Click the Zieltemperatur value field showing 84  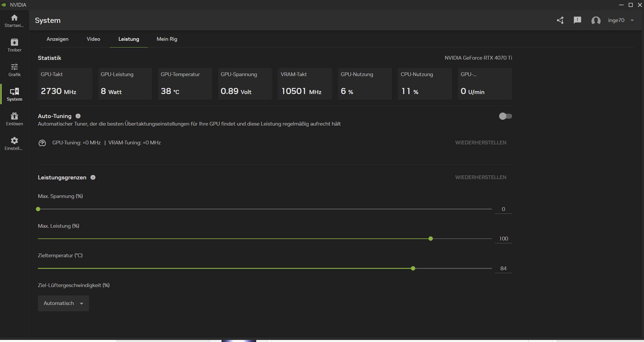(503, 269)
